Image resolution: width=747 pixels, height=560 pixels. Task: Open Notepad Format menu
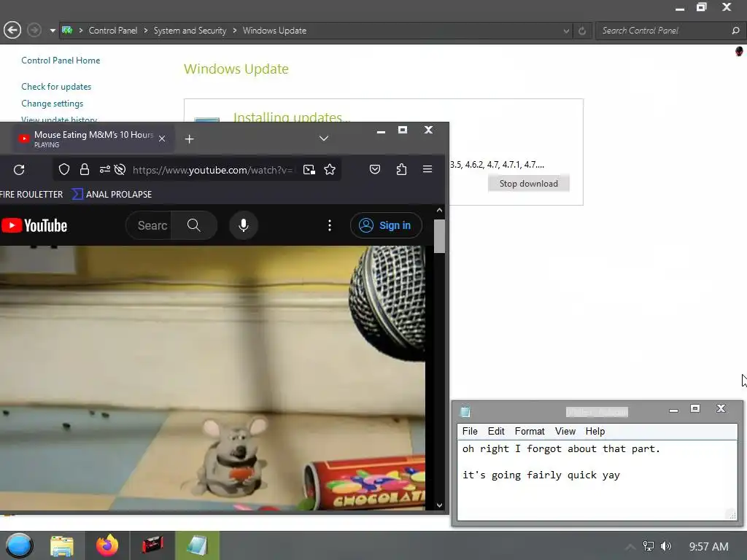tap(530, 431)
